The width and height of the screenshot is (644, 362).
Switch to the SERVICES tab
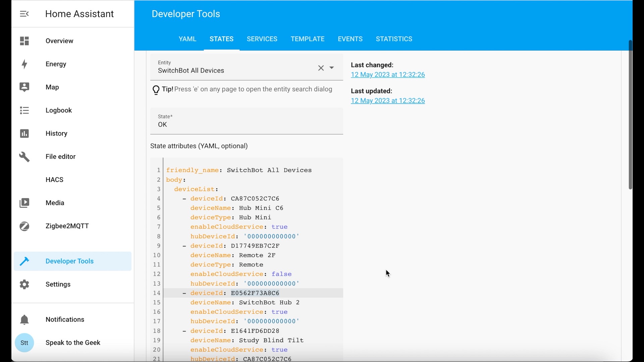click(x=262, y=39)
